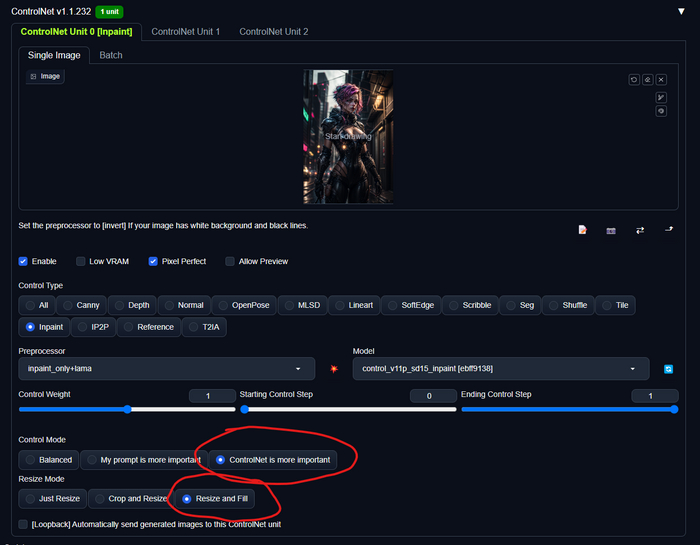
Task: Run preprocessor with the explosion icon
Action: (334, 369)
